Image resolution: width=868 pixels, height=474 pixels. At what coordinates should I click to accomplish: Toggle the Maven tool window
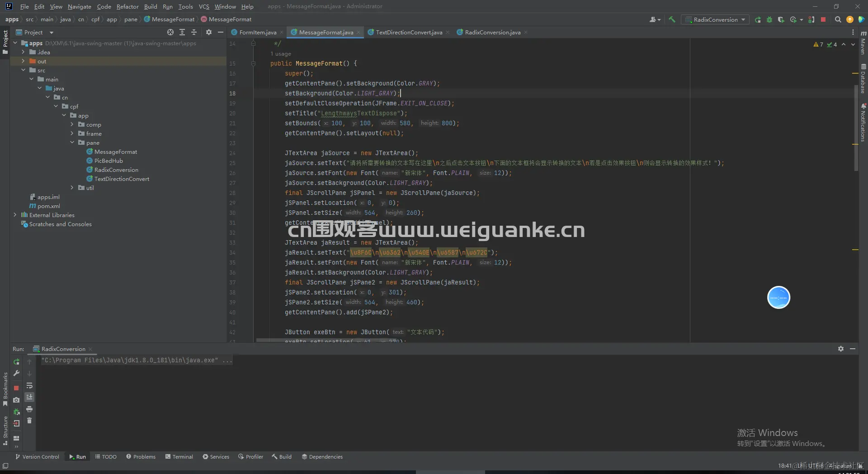[x=863, y=42]
